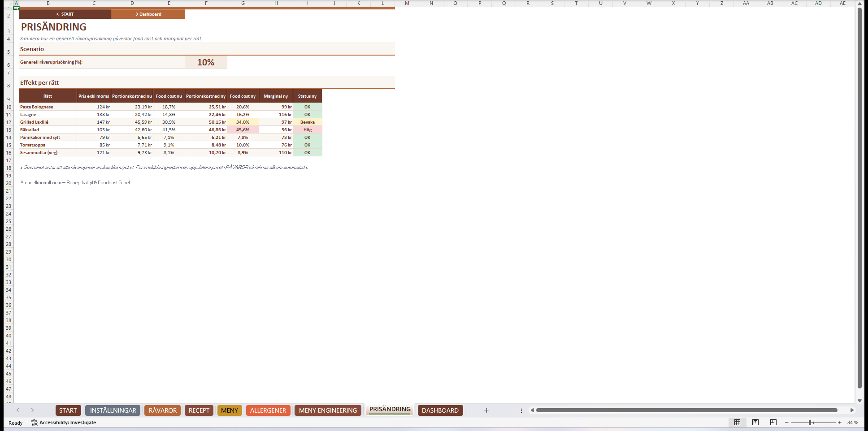Image resolution: width=868 pixels, height=431 pixels.
Task: Select the 'Pasta Bolognese' cell
Action: 48,107
